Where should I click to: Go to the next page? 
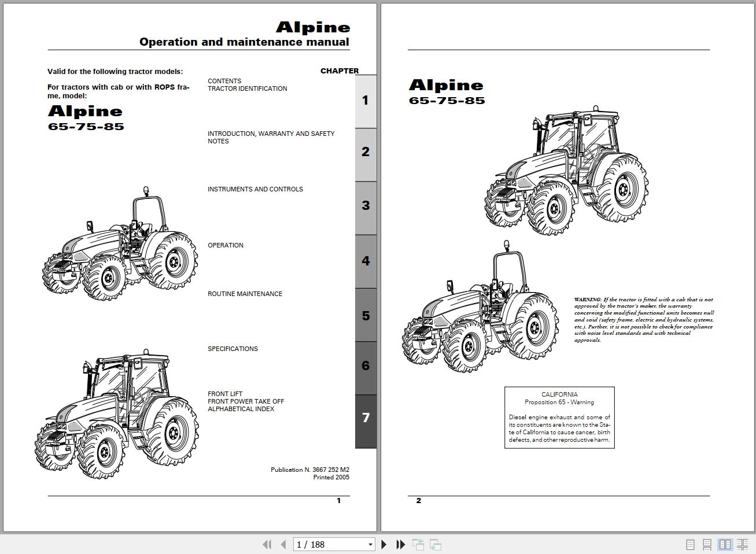383,544
